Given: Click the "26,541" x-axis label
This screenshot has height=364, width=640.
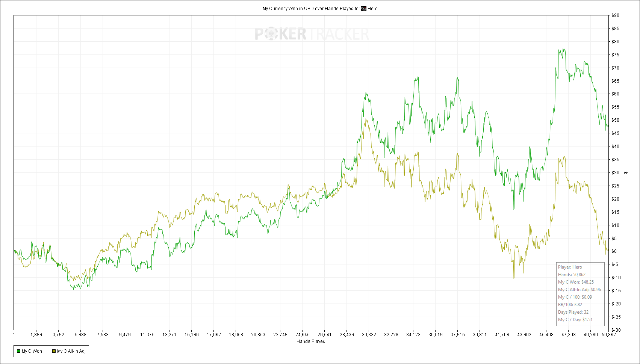Looking at the screenshot, I should tap(325, 335).
